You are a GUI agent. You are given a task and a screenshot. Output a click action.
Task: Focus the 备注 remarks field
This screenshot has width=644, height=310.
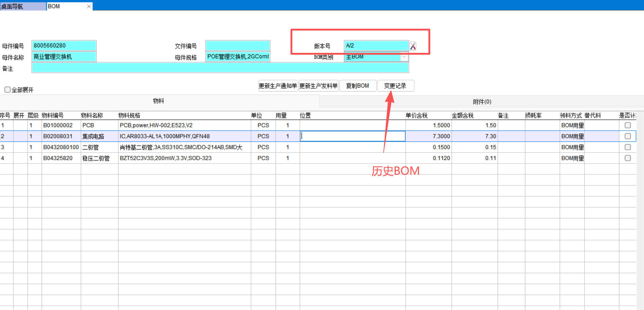click(220, 68)
